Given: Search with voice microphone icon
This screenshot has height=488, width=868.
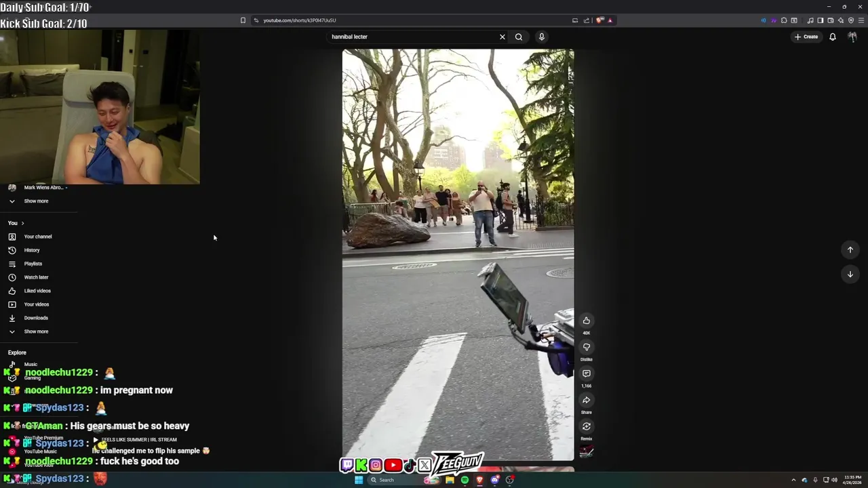Looking at the screenshot, I should [x=542, y=37].
